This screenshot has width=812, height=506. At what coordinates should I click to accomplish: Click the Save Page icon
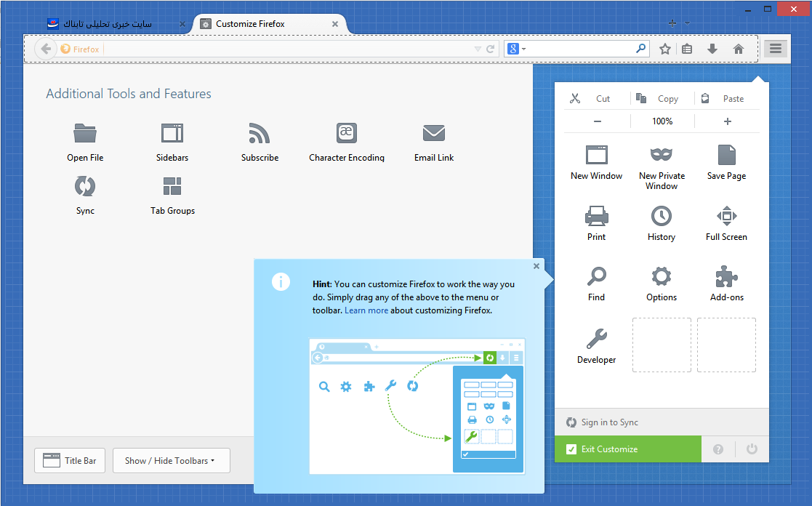(x=726, y=155)
